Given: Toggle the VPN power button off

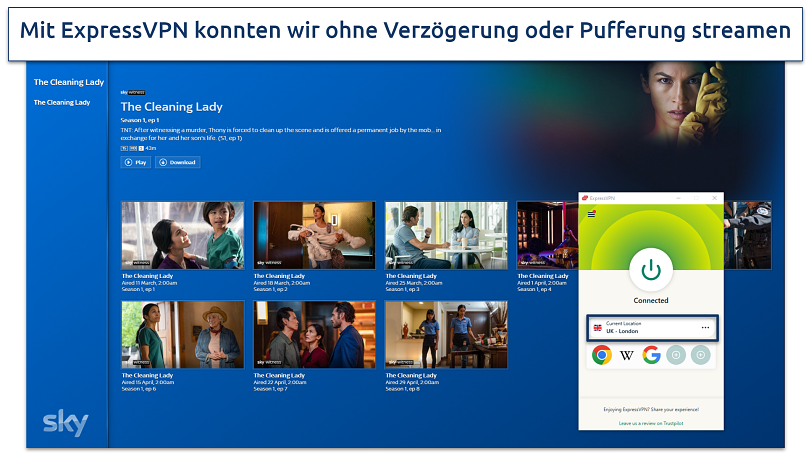Looking at the screenshot, I should [651, 269].
